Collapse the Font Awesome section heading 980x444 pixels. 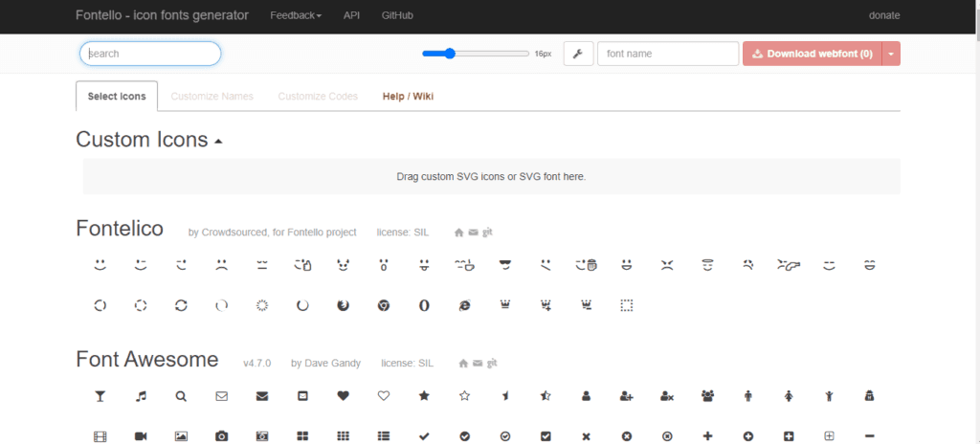[x=146, y=360]
